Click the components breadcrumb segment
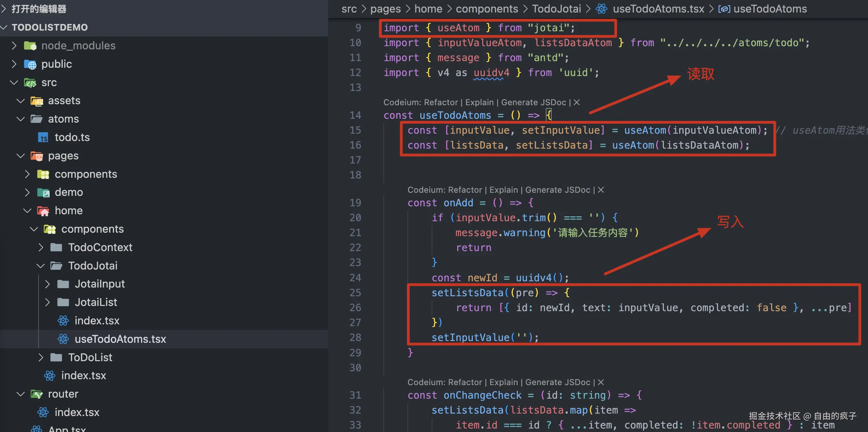The height and width of the screenshot is (432, 868). [487, 9]
